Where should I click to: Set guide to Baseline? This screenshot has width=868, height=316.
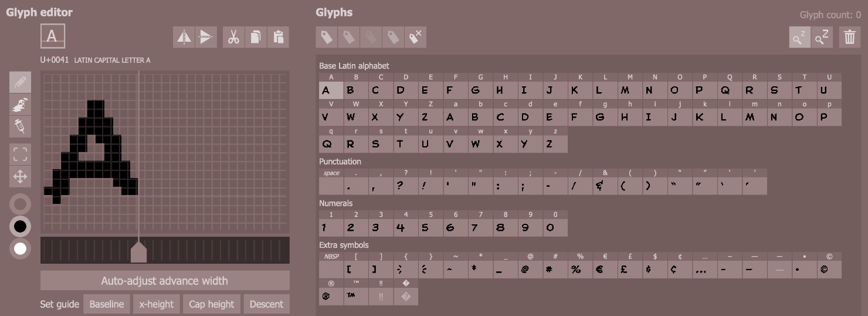tap(107, 304)
